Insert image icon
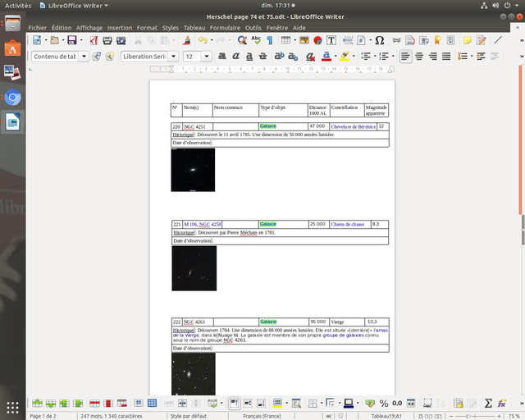 [x=304, y=40]
